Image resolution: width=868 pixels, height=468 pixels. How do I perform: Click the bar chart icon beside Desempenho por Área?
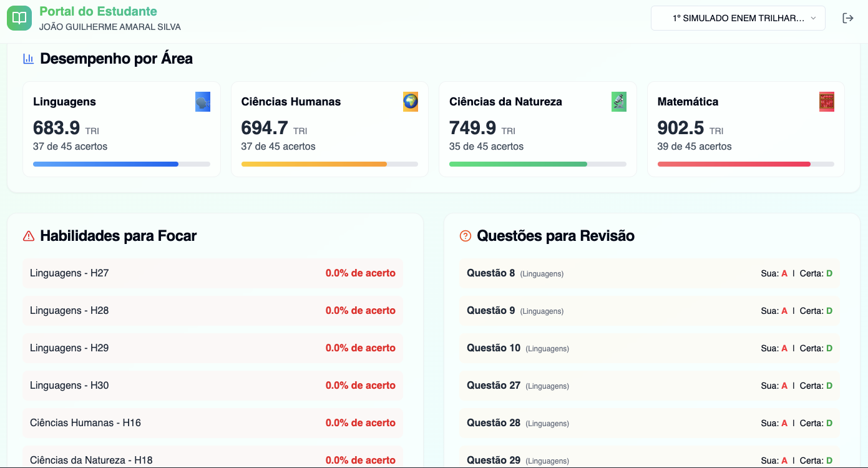point(29,59)
